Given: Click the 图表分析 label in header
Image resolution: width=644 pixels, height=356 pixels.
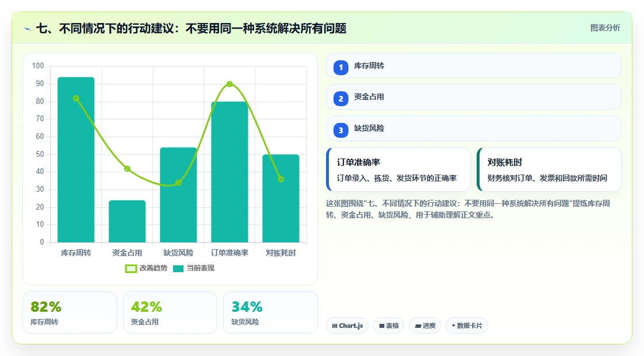Looking at the screenshot, I should 605,28.
